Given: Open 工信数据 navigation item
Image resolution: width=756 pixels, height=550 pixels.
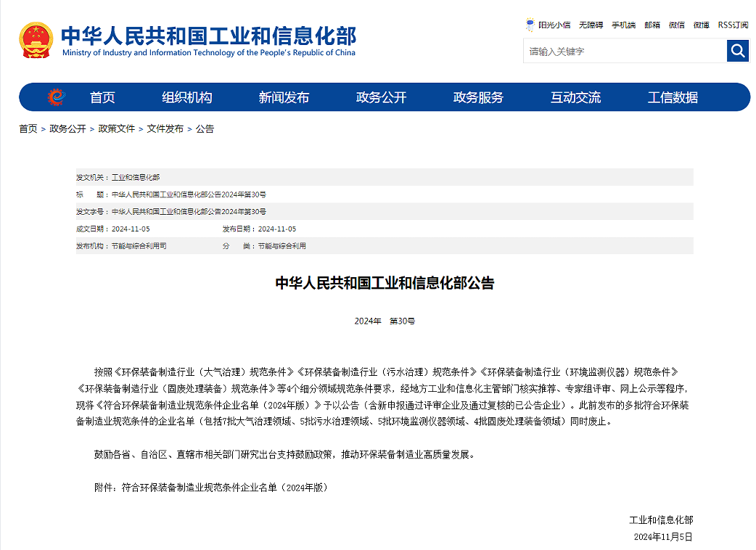Looking at the screenshot, I should point(673,97).
